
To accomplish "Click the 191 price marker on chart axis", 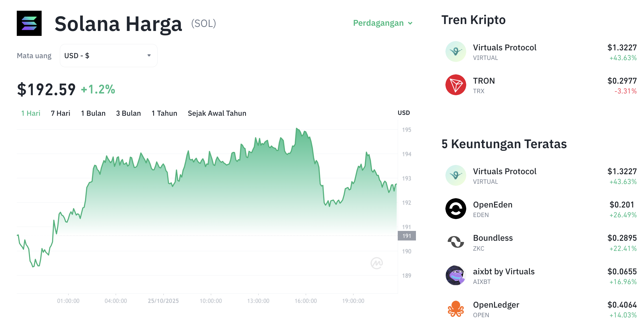I will click(407, 236).
